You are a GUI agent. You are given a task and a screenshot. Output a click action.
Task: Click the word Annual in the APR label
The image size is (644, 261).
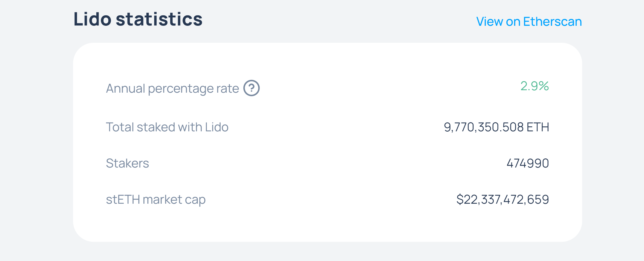[x=125, y=88]
